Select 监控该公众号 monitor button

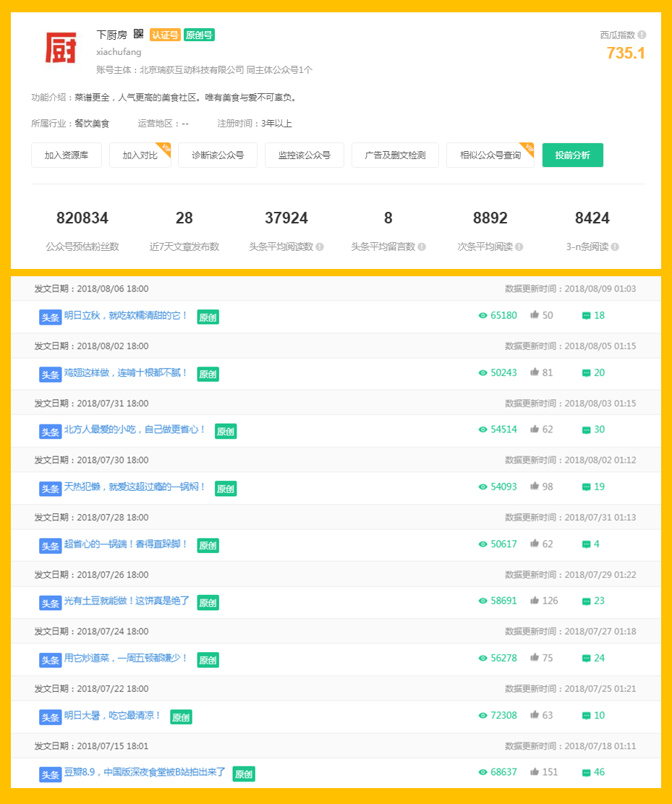click(x=305, y=155)
